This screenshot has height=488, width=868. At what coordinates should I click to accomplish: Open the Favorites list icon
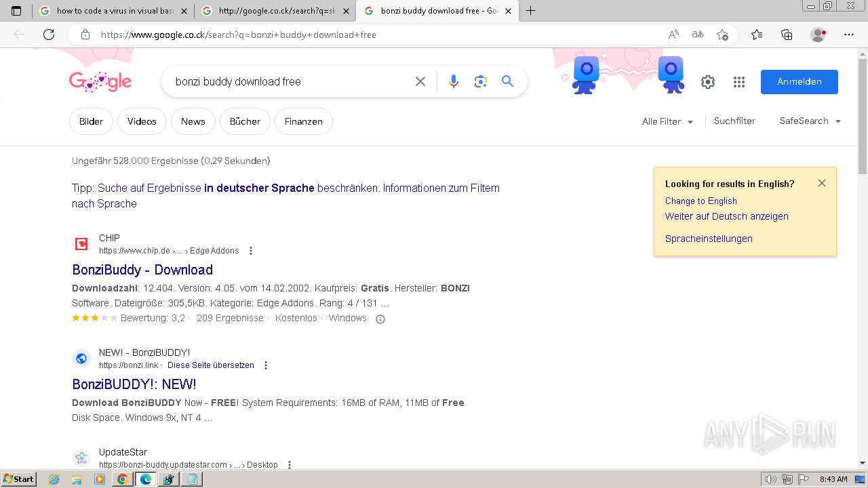(x=757, y=35)
